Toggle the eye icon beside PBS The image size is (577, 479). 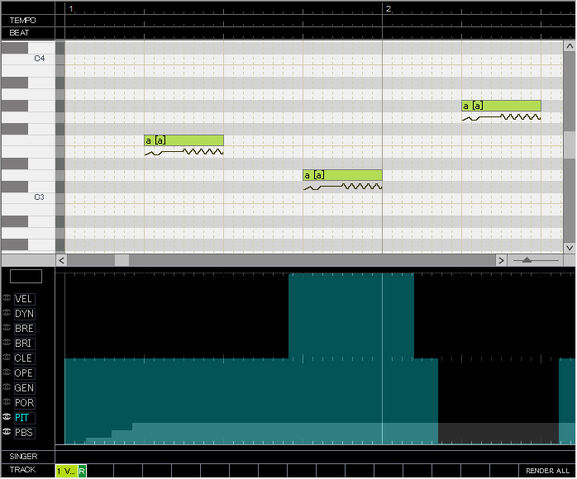7,431
